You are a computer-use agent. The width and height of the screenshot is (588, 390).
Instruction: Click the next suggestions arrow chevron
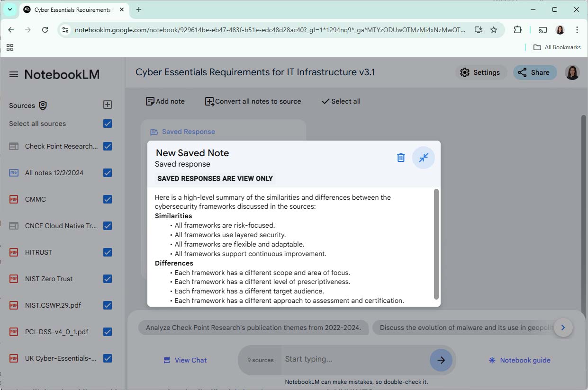pyautogui.click(x=563, y=327)
